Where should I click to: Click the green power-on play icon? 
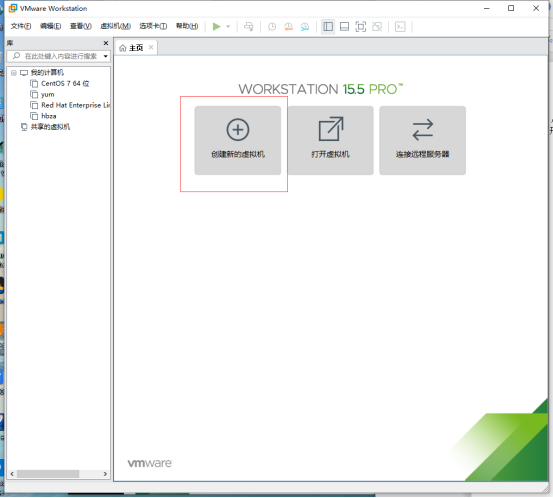(x=217, y=26)
